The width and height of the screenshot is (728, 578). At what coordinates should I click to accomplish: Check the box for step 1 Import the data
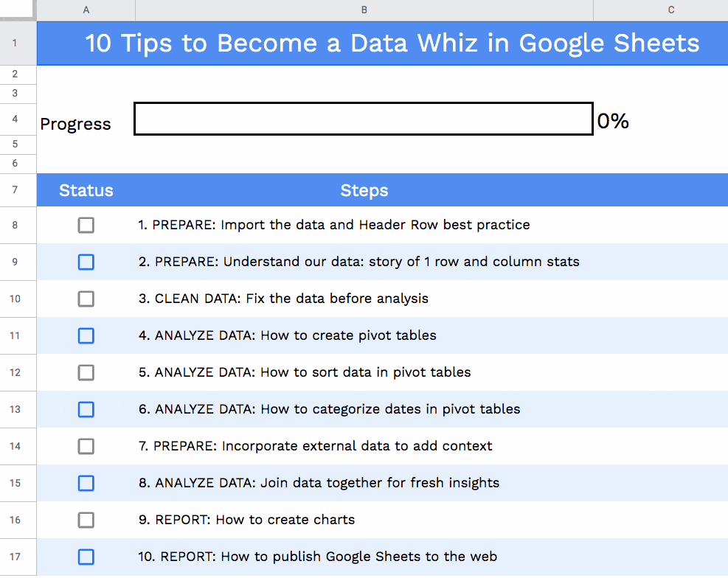(86, 225)
